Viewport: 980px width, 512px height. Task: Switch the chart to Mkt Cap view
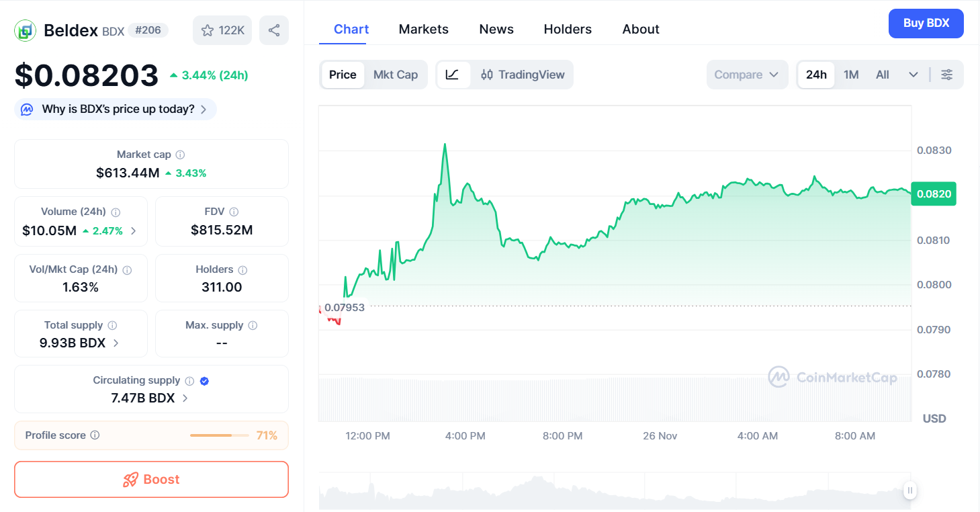pyautogui.click(x=396, y=75)
